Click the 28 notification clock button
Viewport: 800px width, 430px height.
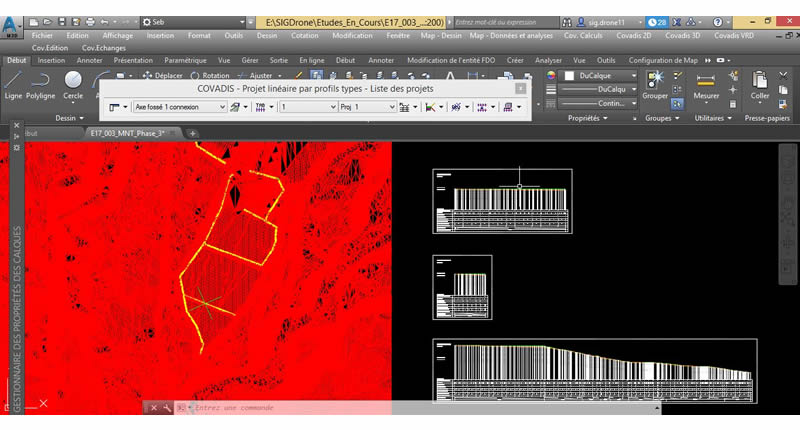(x=656, y=22)
